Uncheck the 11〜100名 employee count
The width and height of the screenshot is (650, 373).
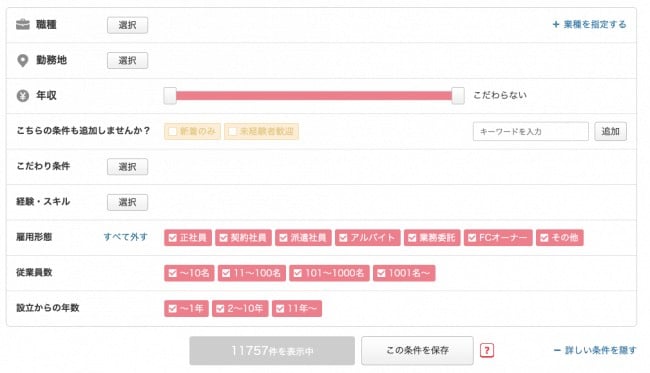tap(252, 273)
